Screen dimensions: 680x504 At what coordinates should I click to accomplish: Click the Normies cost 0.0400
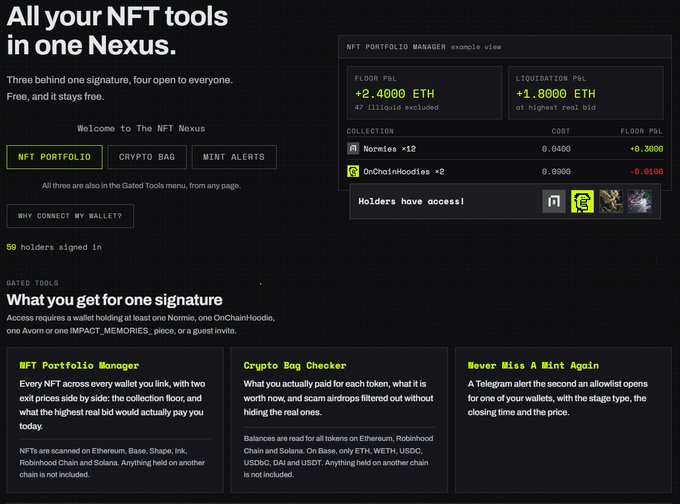pyautogui.click(x=556, y=149)
